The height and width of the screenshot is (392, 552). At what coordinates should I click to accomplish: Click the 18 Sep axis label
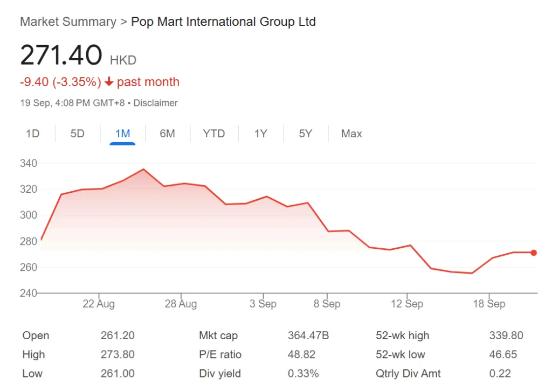pos(489,304)
